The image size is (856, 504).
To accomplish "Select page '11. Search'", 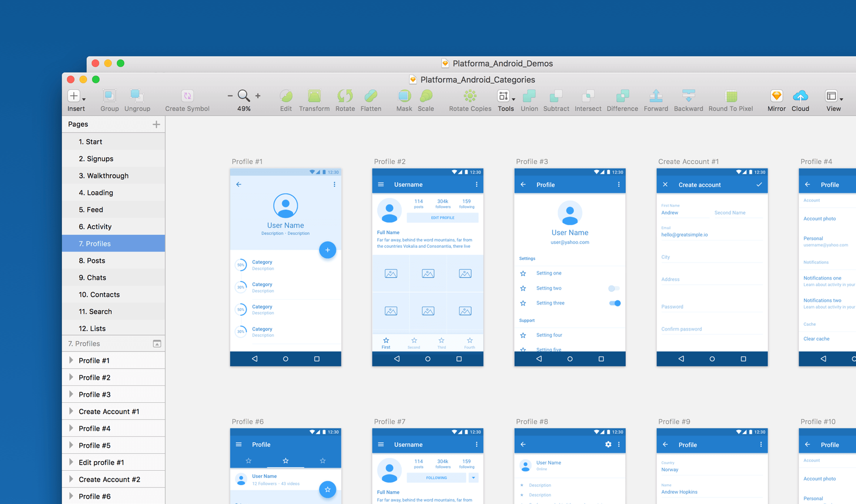I will (x=113, y=311).
